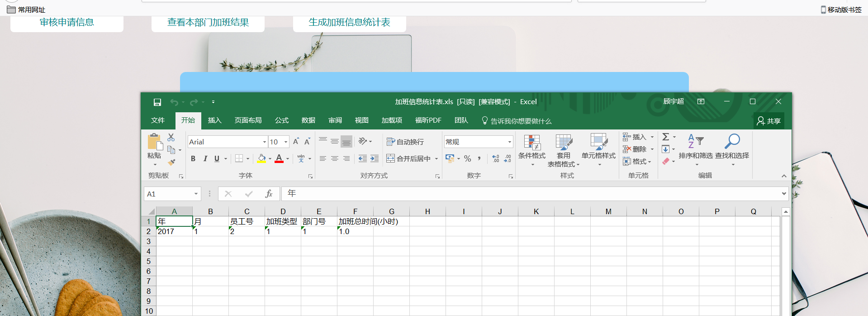The height and width of the screenshot is (316, 868).
Task: Click the AutoSum sigma icon
Action: pos(666,137)
